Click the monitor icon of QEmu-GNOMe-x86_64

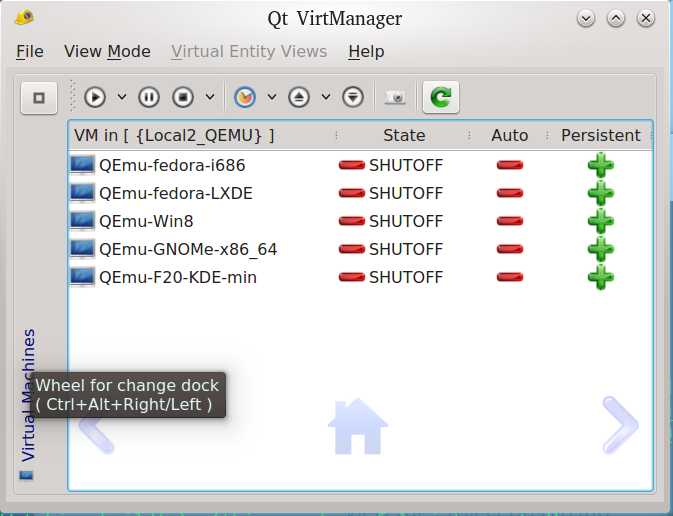click(82, 249)
